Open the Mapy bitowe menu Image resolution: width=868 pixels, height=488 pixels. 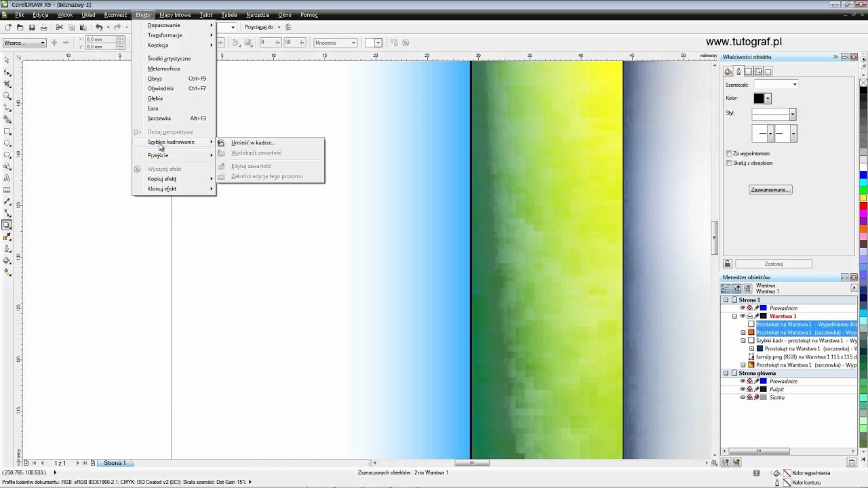coord(175,15)
